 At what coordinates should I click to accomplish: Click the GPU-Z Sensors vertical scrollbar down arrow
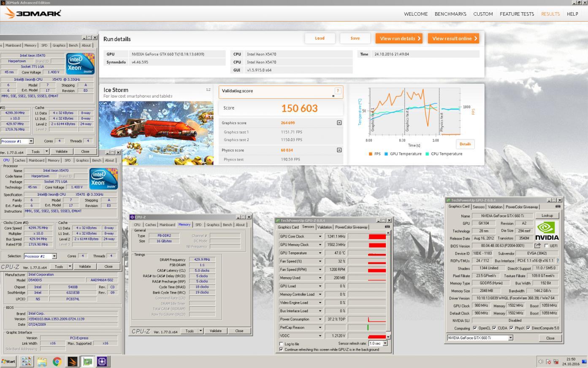(x=388, y=337)
